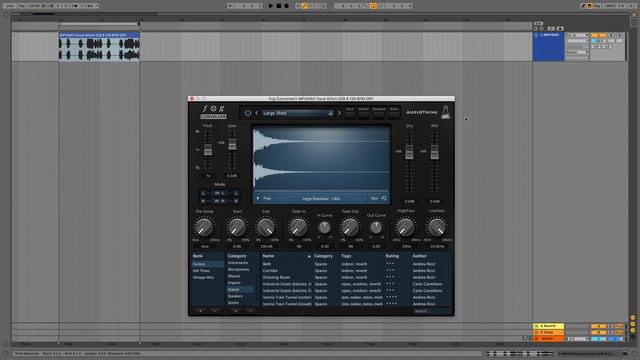Screen dimensions: 640x360
Task: Go to the next preset arrow
Action: 339,113
